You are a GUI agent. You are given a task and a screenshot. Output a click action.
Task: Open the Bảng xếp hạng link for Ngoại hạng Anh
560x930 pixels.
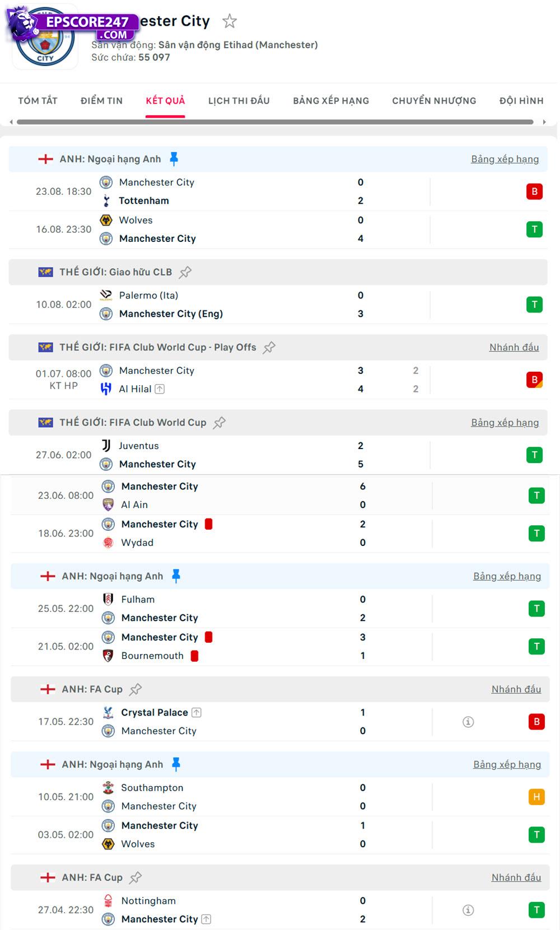[505, 158]
